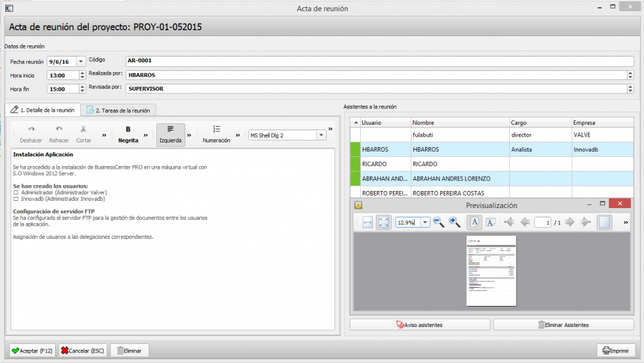Click Eliminar Asistentes button
This screenshot has height=363, width=644.
click(x=564, y=325)
